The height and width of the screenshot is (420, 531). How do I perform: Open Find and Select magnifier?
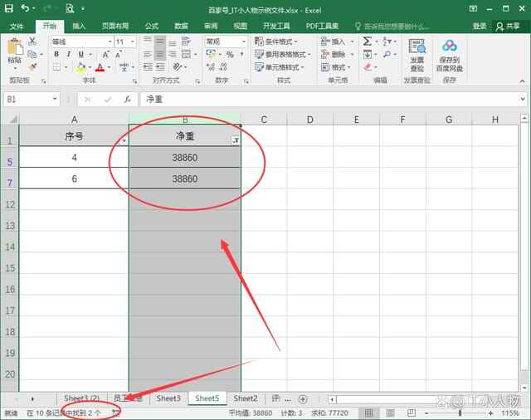387,54
